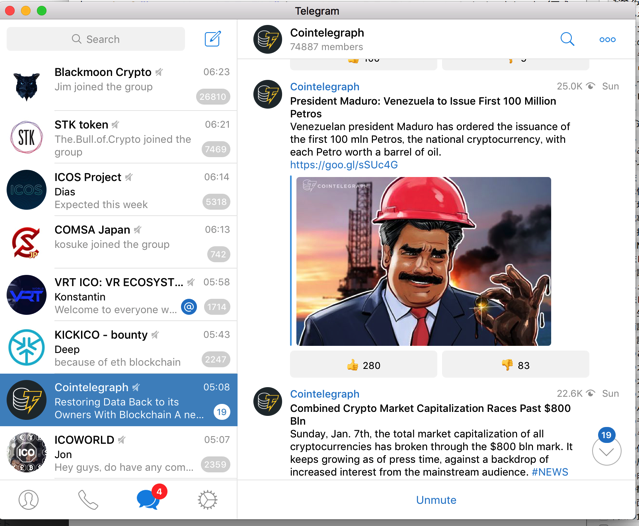Click the KICKICO teal snowflake avatar

pyautogui.click(x=26, y=348)
